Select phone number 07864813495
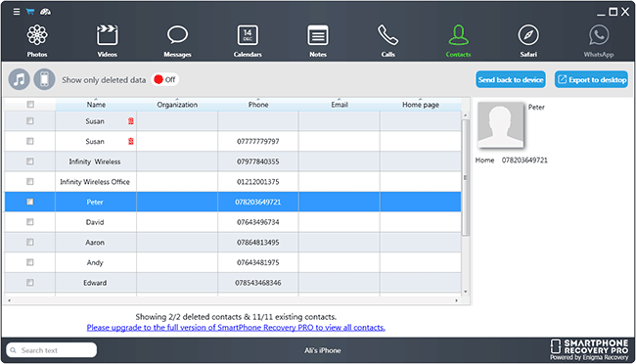 tap(258, 243)
